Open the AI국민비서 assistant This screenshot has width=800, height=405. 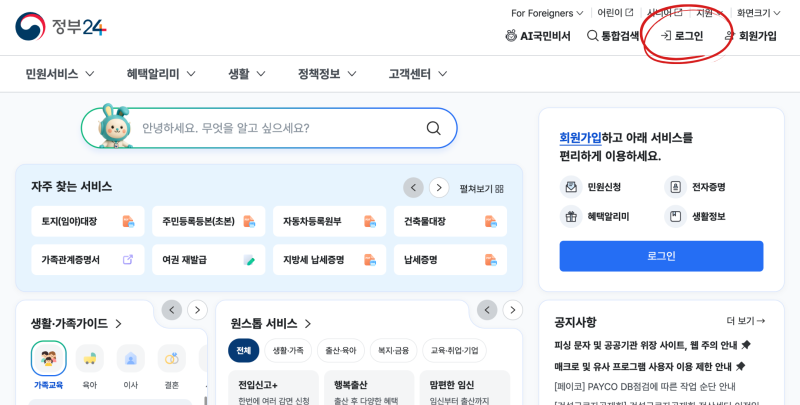[538, 36]
